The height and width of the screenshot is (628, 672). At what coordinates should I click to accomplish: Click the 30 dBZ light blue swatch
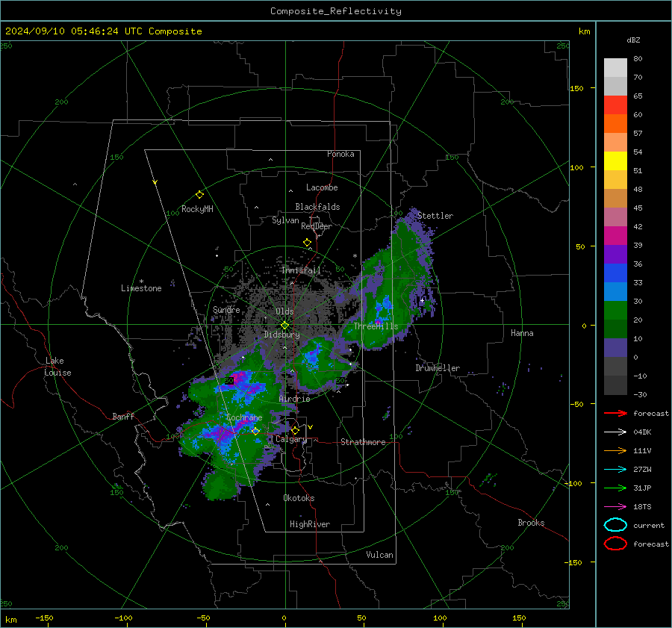click(615, 291)
